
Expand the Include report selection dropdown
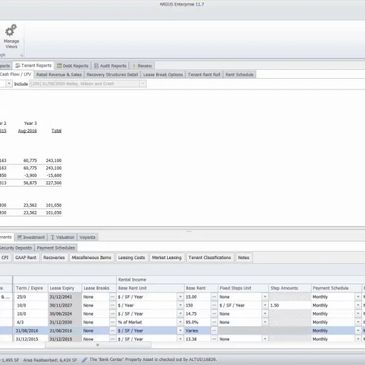[142, 84]
